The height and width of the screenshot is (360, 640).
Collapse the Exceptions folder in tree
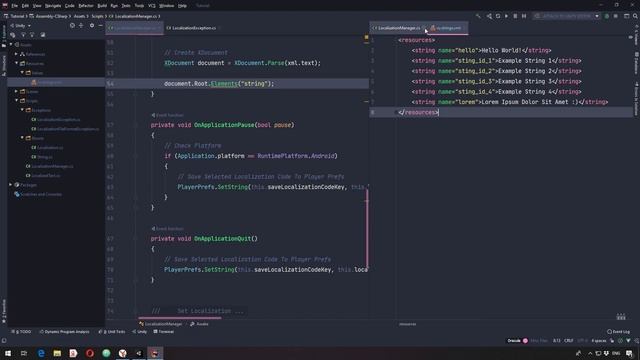[22, 110]
